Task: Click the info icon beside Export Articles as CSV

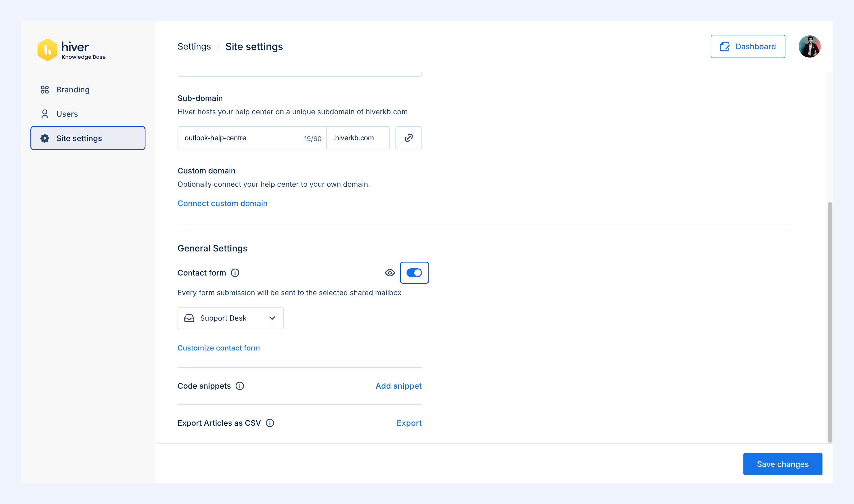Action: [x=270, y=423]
